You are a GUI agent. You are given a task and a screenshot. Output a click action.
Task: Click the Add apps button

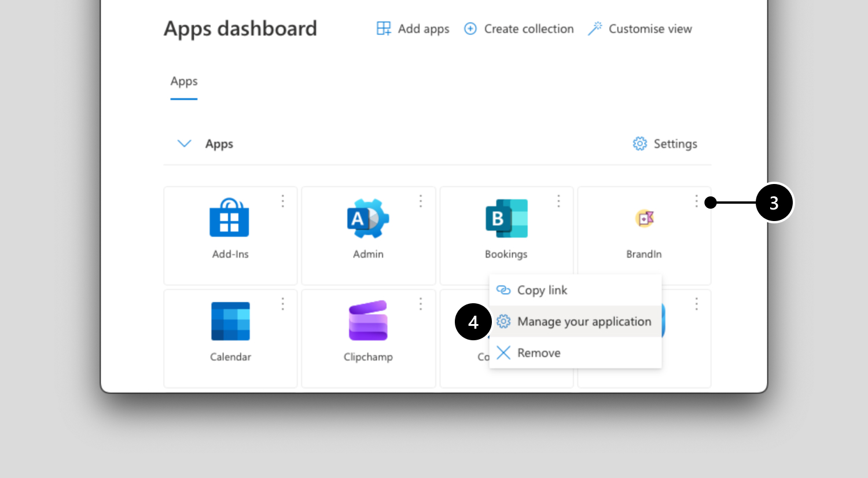click(413, 29)
